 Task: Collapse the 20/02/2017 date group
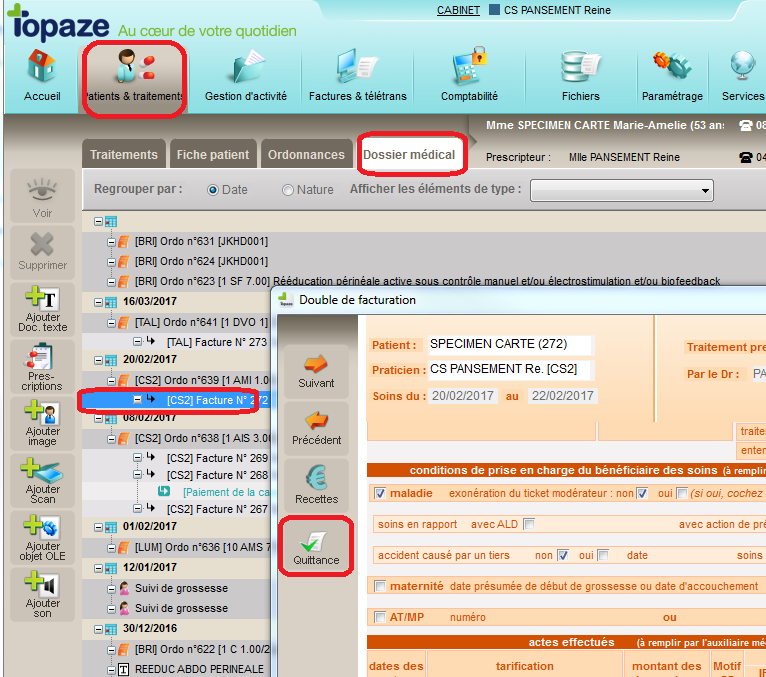tap(98, 360)
